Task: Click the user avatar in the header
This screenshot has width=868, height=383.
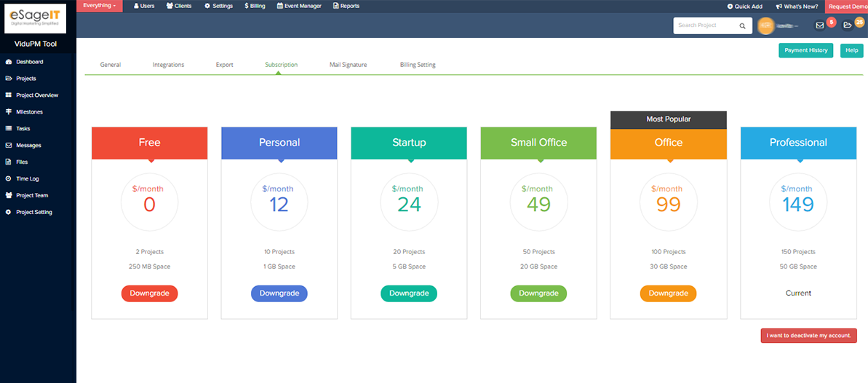Action: point(765,25)
